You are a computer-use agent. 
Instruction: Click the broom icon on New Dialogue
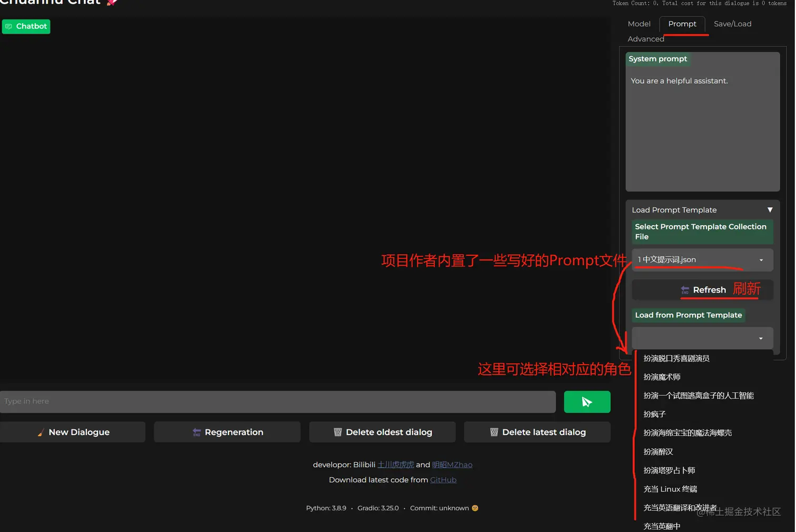tap(41, 433)
